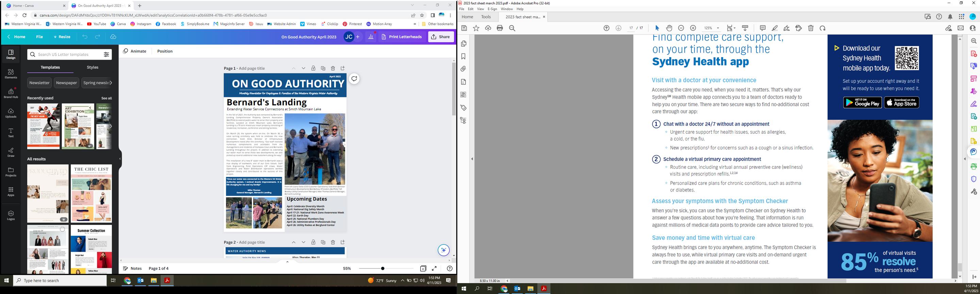Open the Projects panel in Canva
This screenshot has width=980, height=294.
pyautogui.click(x=11, y=172)
